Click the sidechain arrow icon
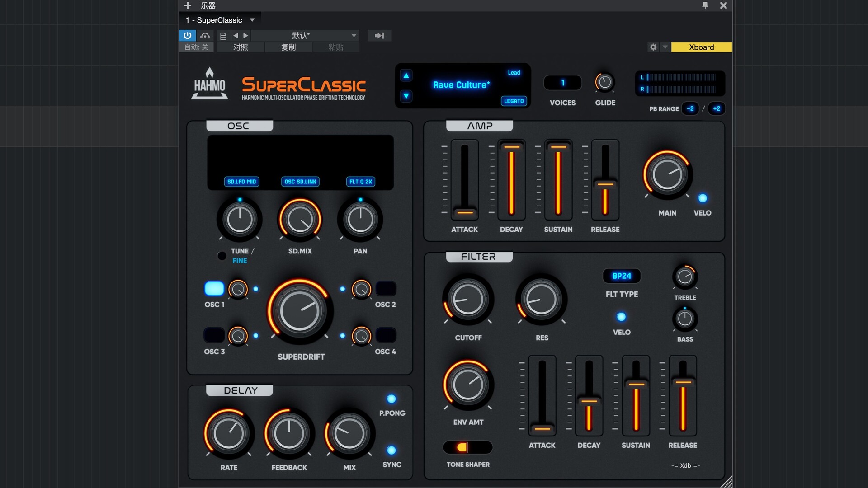 [x=379, y=35]
